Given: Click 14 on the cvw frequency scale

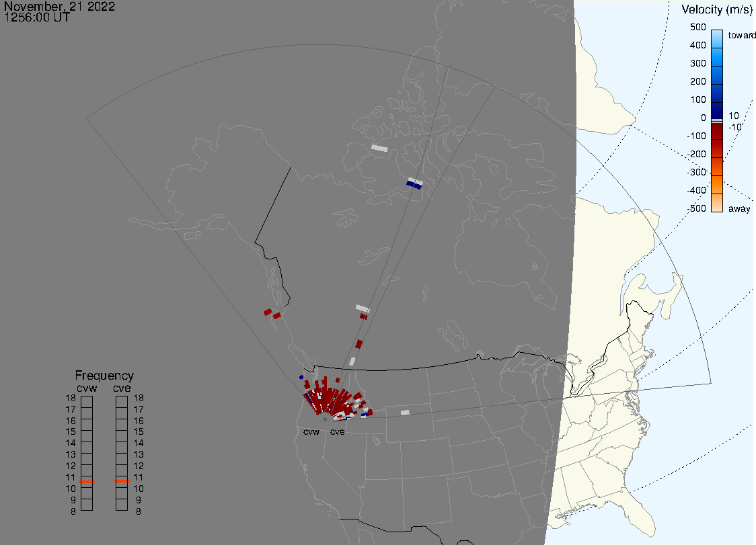Looking at the screenshot, I should tap(71, 444).
